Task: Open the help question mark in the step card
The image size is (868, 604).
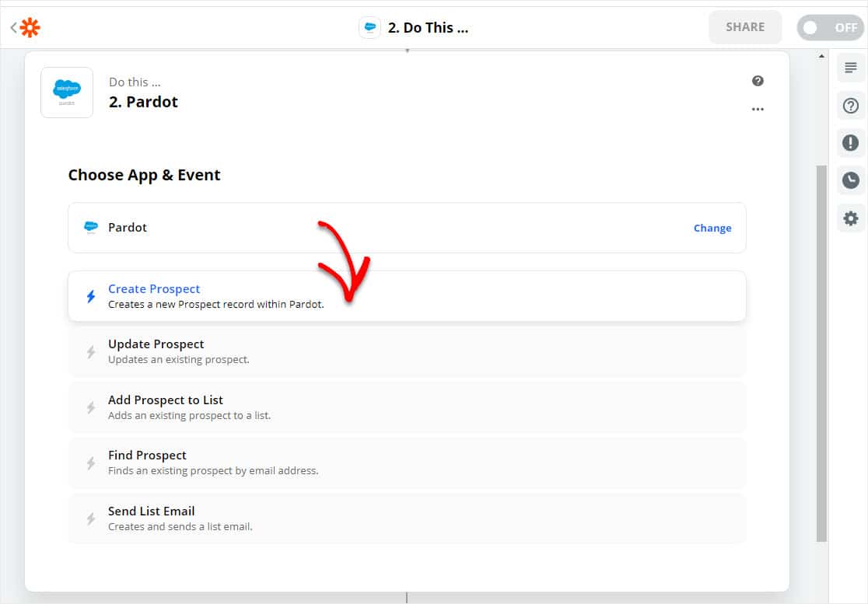Action: (x=758, y=81)
